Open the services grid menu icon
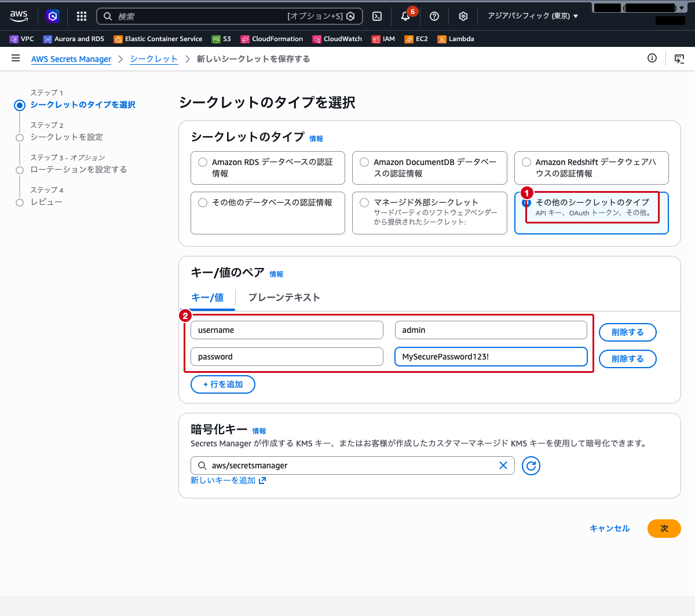Image resolution: width=695 pixels, height=616 pixels. [x=82, y=16]
